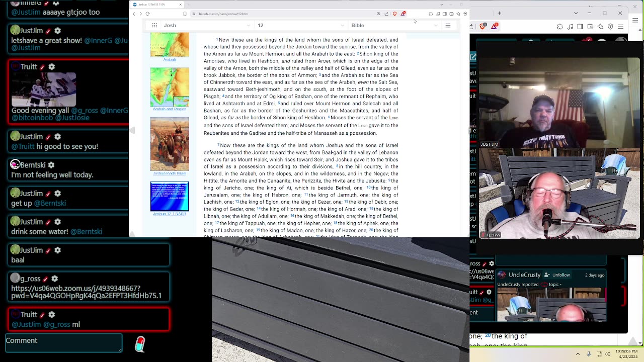Open the Arabah and Region map thumbnail
Screen dimensions: 644x362
click(170, 87)
